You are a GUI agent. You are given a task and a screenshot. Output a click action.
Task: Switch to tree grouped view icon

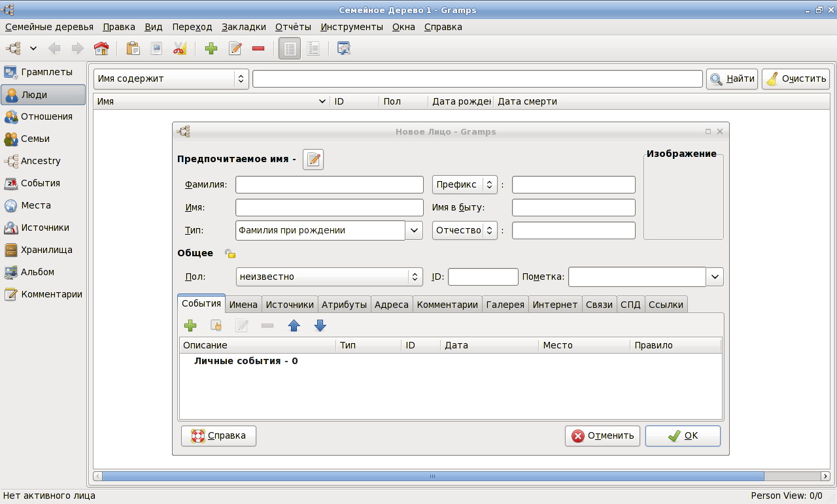[x=313, y=48]
